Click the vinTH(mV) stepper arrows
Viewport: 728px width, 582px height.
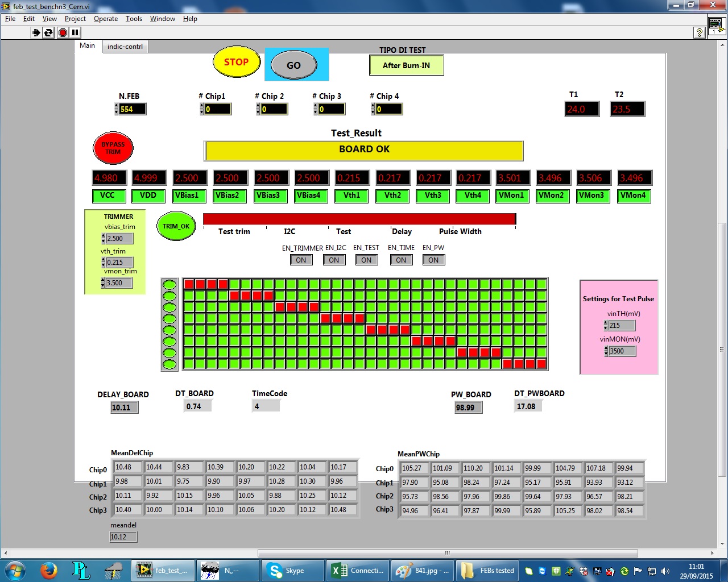606,326
